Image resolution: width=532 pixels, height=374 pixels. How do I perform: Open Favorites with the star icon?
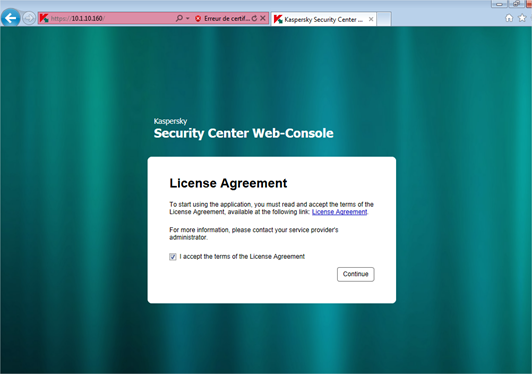click(x=522, y=18)
